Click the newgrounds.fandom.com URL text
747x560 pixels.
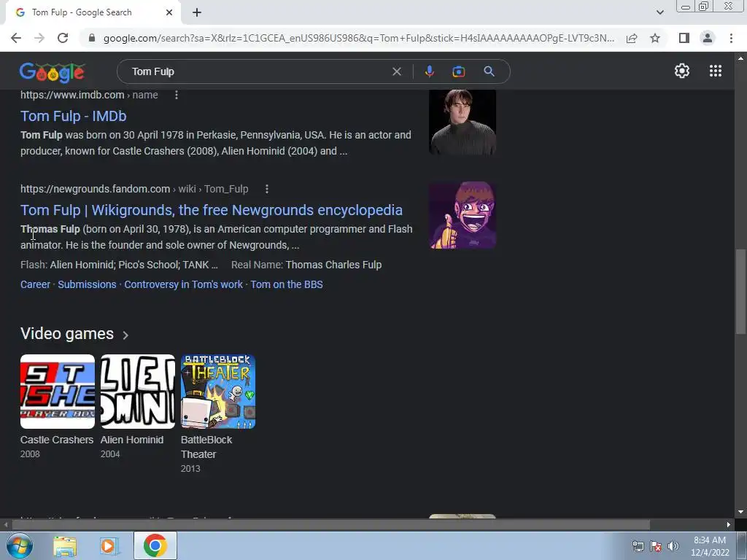(134, 189)
